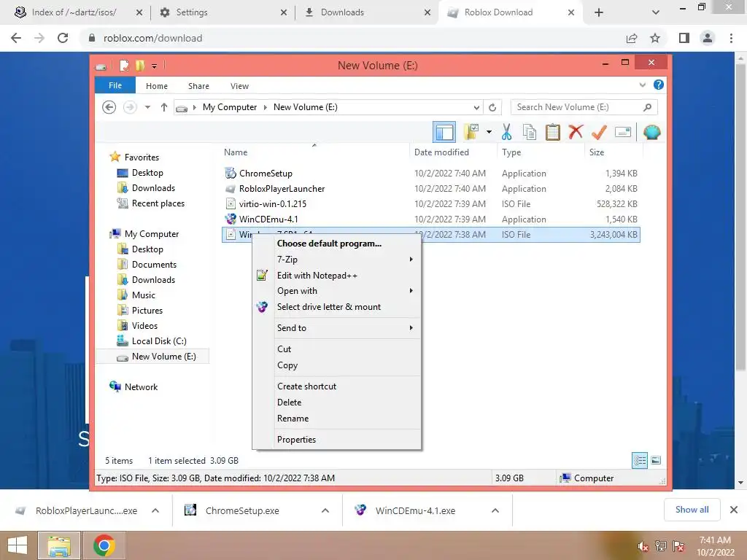The width and height of the screenshot is (747, 560).
Task: Sort by the Size column header
Action: click(597, 152)
